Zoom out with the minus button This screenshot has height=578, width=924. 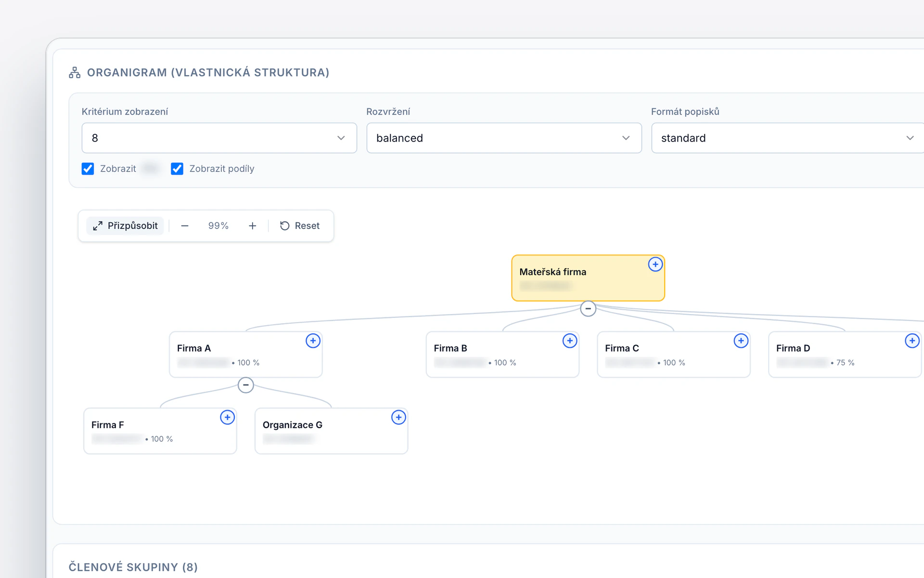(x=185, y=226)
